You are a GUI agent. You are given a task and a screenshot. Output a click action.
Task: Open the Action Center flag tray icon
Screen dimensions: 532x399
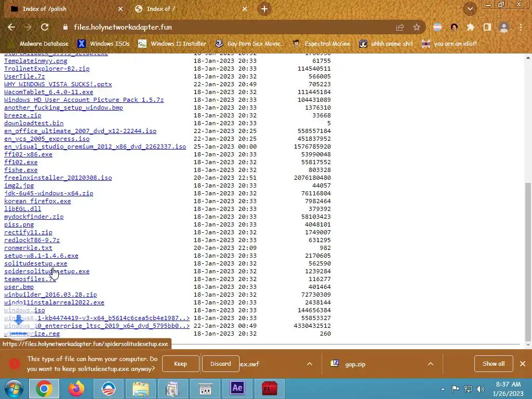455,389
